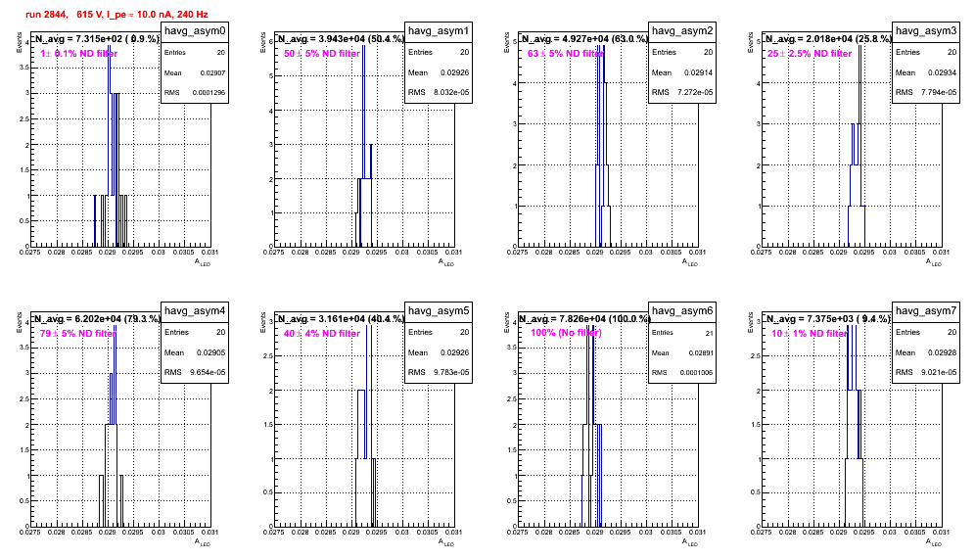Click the havg_asym6 stats box title
This screenshot has height=560, width=975.
tap(682, 311)
